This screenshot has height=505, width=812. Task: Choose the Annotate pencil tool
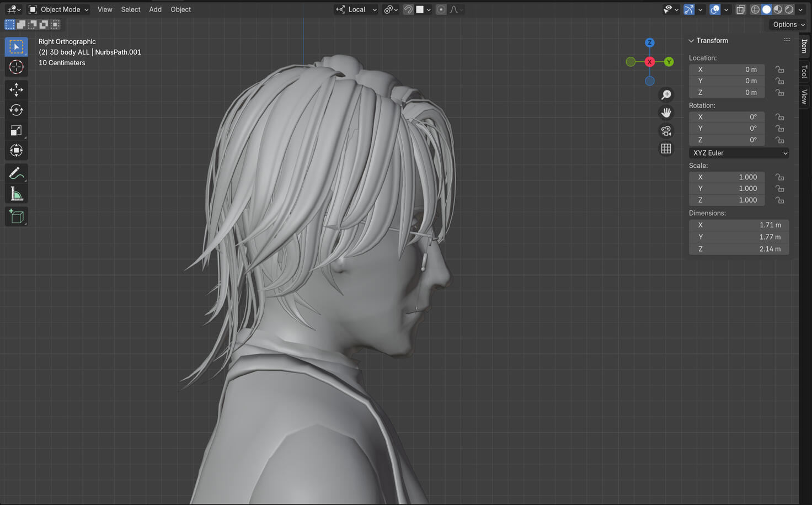click(x=16, y=173)
